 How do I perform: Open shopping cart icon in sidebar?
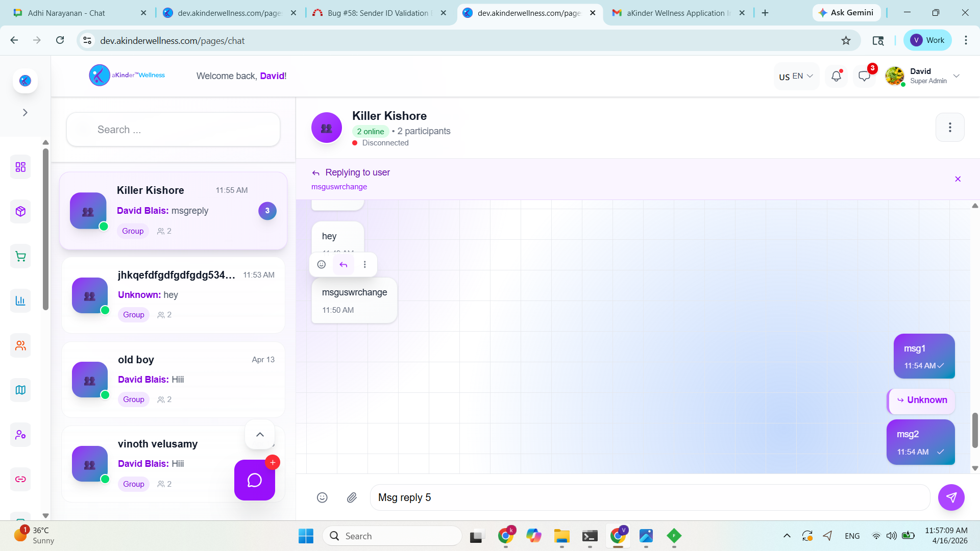[x=20, y=256]
